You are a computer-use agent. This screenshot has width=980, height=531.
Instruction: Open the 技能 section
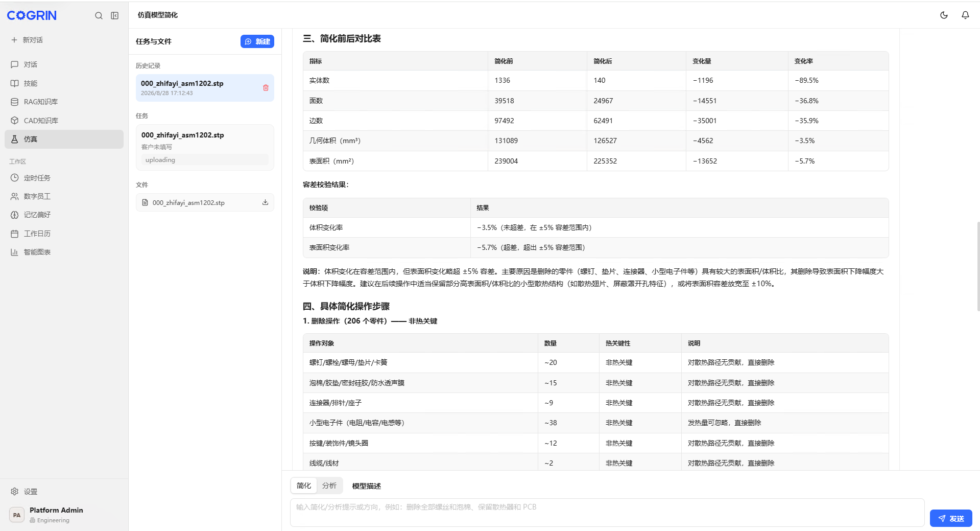click(64, 83)
